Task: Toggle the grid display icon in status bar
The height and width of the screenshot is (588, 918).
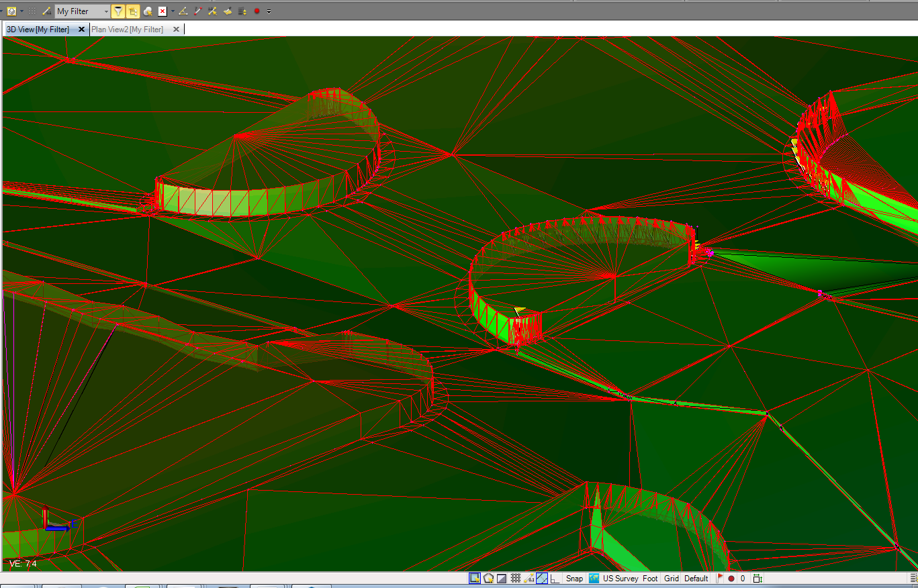Action: click(516, 578)
